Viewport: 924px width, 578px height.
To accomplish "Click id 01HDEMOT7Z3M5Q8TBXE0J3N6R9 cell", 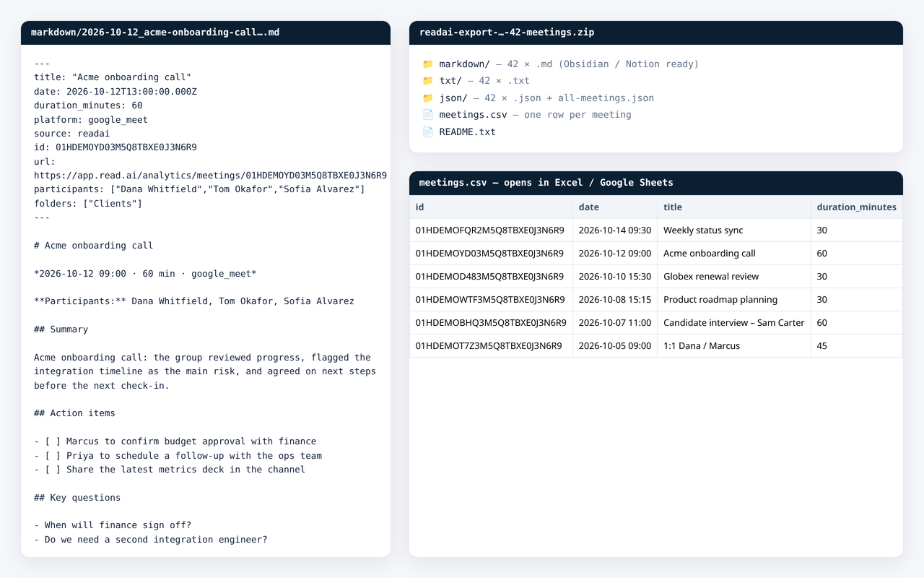I will (x=491, y=346).
